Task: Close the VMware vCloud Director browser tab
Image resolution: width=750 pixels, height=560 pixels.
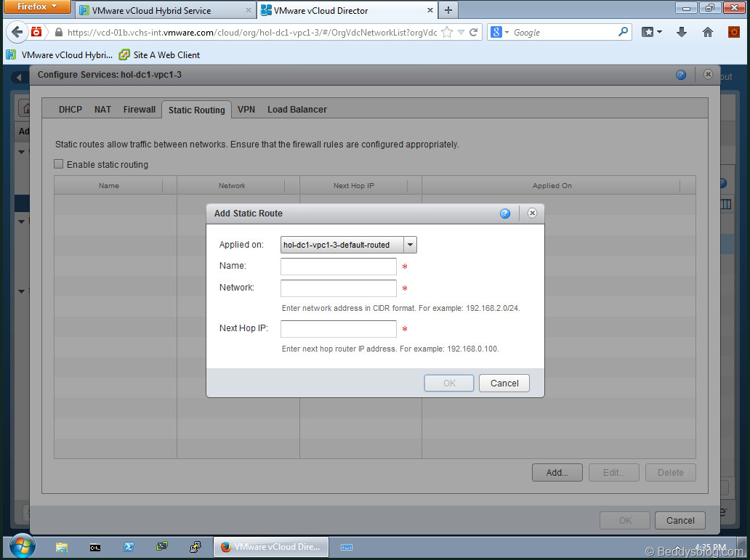Action: (x=430, y=10)
